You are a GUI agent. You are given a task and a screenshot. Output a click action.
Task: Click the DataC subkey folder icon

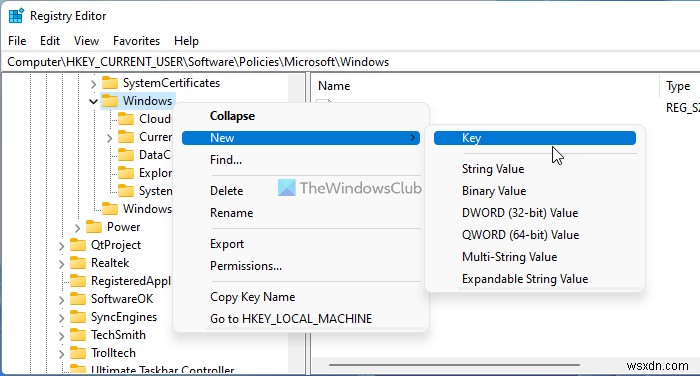[x=126, y=155]
